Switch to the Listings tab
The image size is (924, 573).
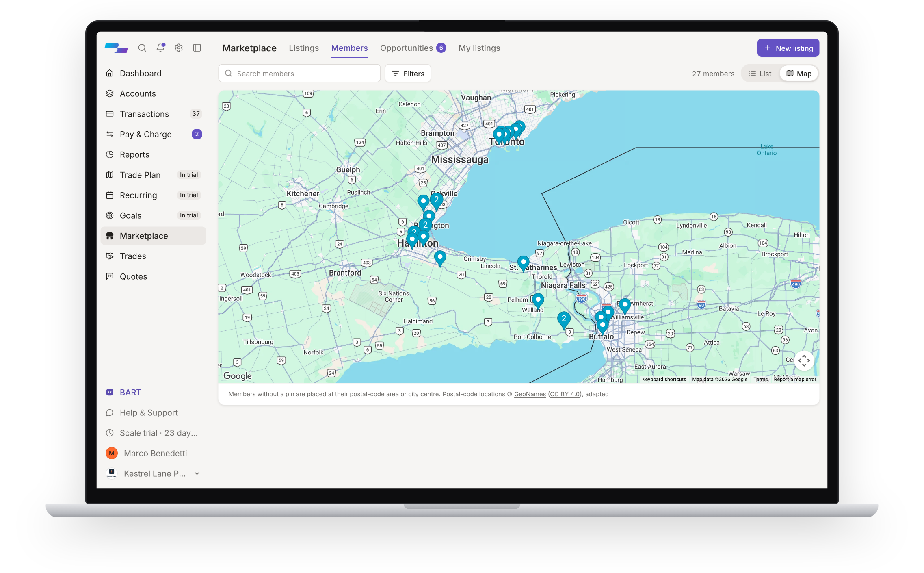(304, 48)
